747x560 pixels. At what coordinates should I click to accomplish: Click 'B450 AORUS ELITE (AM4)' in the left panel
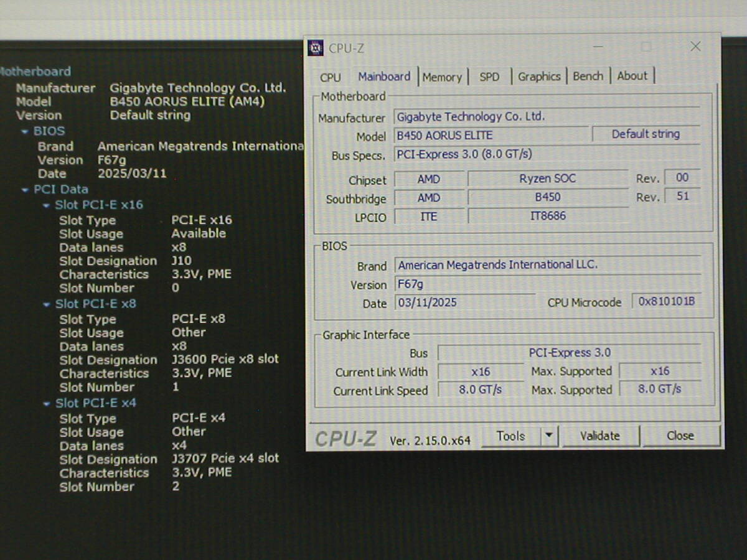pyautogui.click(x=187, y=101)
